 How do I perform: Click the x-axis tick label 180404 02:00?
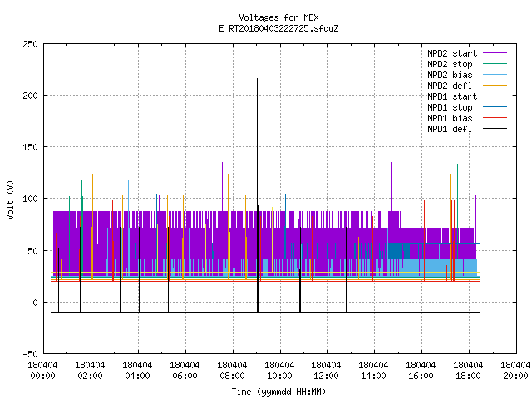[x=91, y=371]
